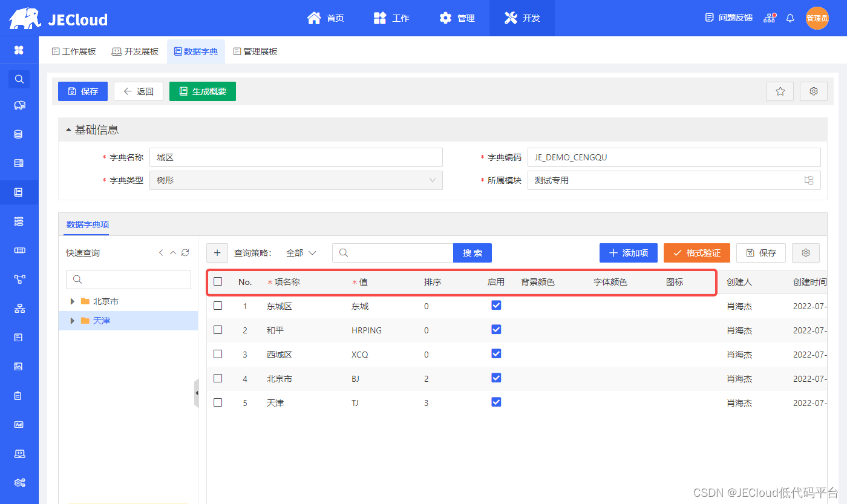Open the Ad icon in left sidebar
The width and height of the screenshot is (847, 504).
[19, 425]
